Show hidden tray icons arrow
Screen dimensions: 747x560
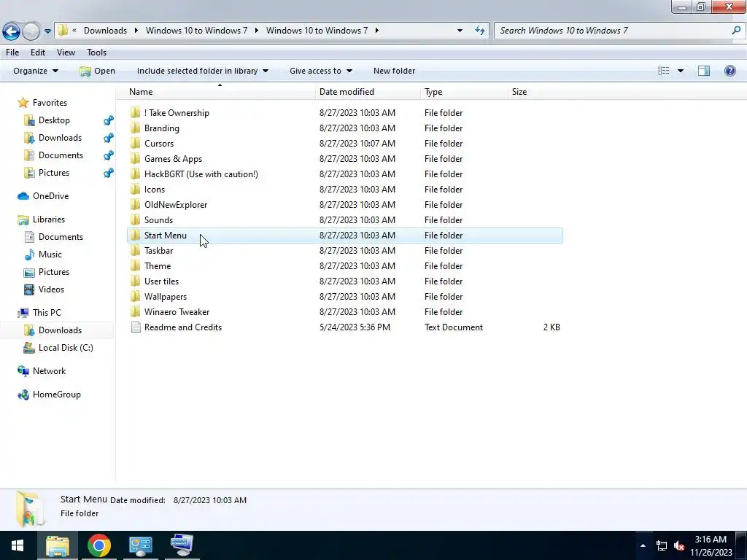[x=643, y=545]
